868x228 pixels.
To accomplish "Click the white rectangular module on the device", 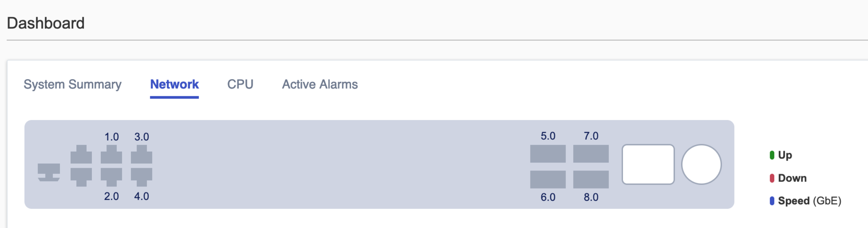I will coord(648,164).
